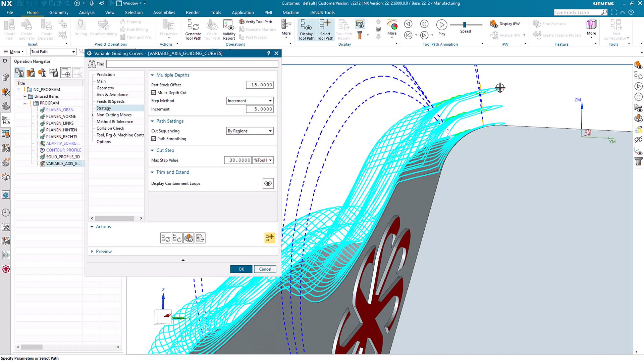
Task: Open Machining Method View in navigator
Action: (54, 73)
